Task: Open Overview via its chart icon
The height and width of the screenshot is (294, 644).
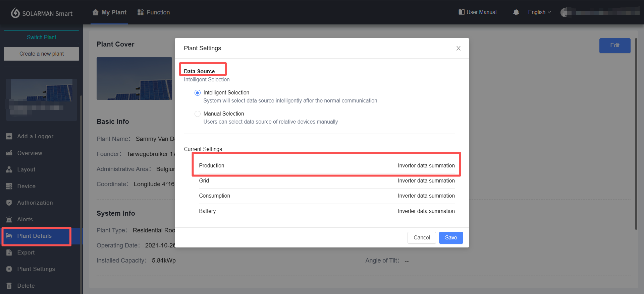Action: click(9, 153)
